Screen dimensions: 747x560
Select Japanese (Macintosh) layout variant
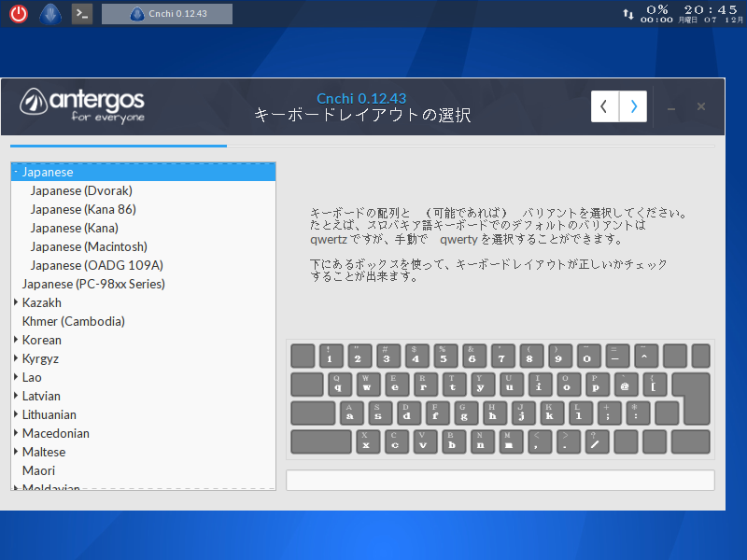coord(89,246)
